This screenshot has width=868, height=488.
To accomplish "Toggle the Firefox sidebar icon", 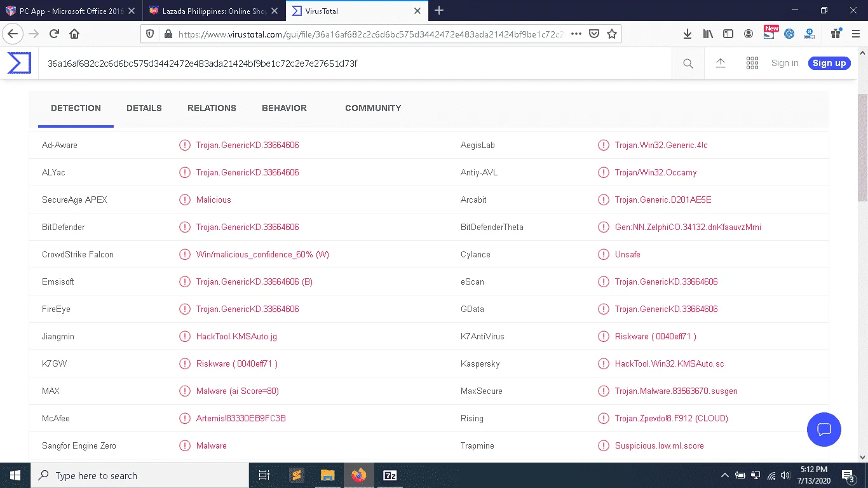I will 728,34.
